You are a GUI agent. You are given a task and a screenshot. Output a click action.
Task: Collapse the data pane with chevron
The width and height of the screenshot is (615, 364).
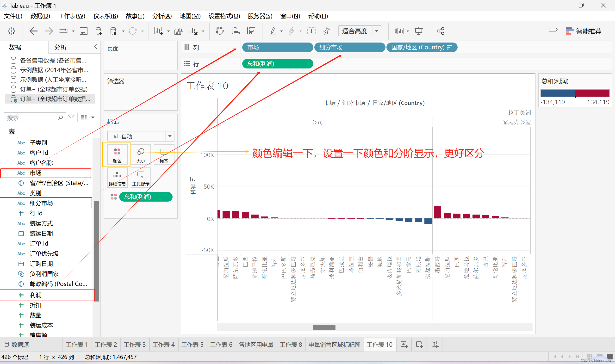click(x=96, y=47)
